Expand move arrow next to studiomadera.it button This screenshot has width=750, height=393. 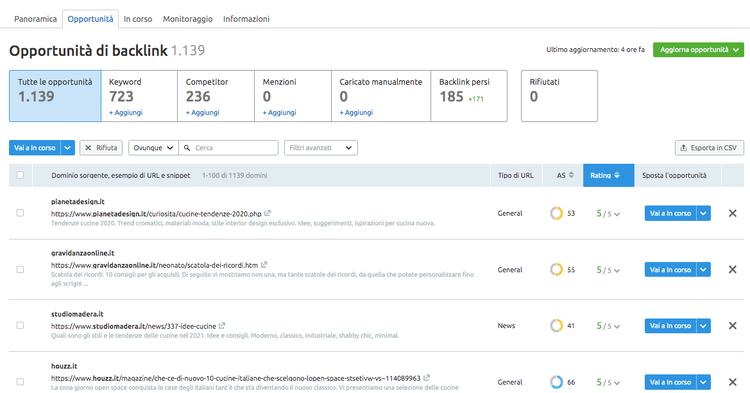tap(703, 326)
